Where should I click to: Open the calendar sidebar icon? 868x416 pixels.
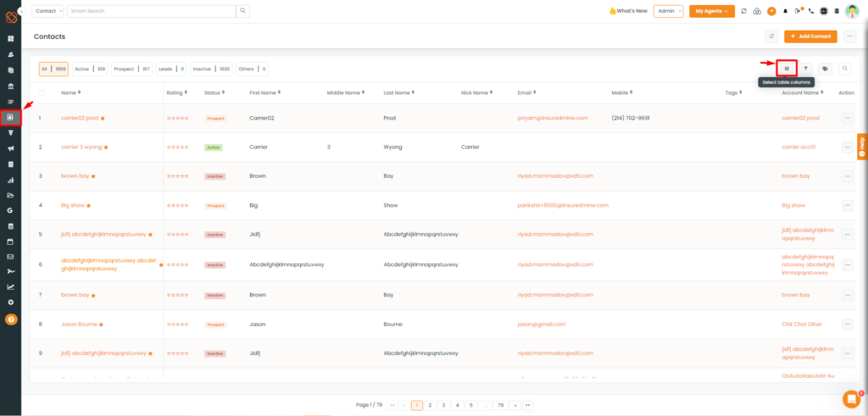10,241
